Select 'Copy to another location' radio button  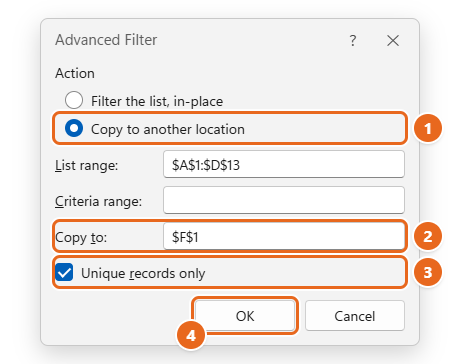(74, 128)
